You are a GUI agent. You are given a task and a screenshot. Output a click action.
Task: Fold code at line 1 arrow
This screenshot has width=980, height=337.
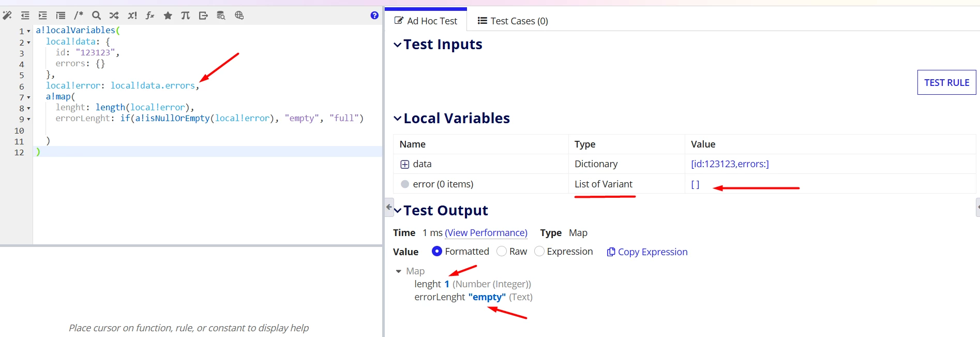click(28, 31)
